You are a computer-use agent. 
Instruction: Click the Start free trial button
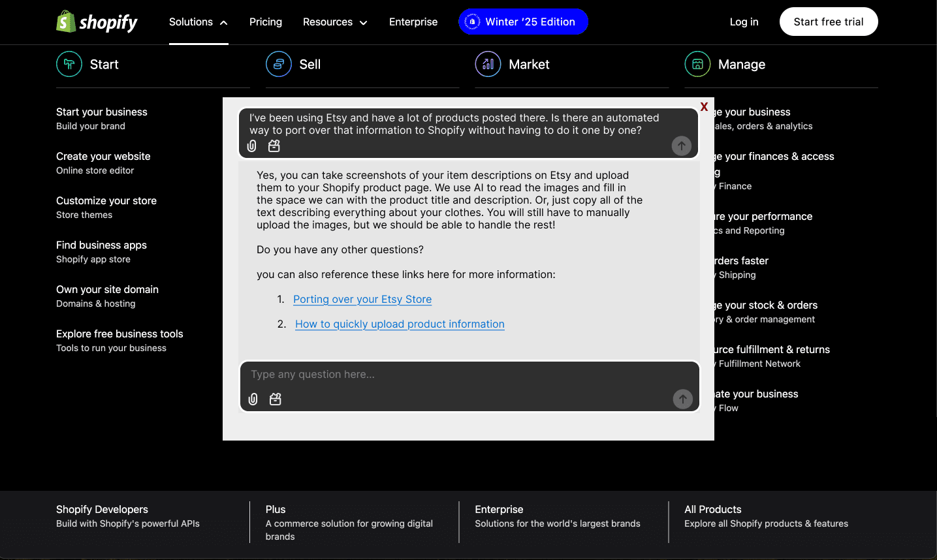[x=829, y=22]
